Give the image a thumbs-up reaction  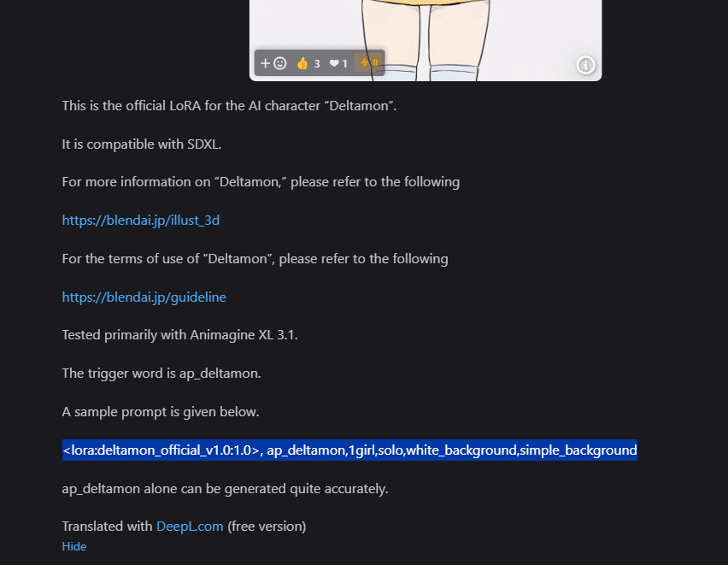pos(308,63)
